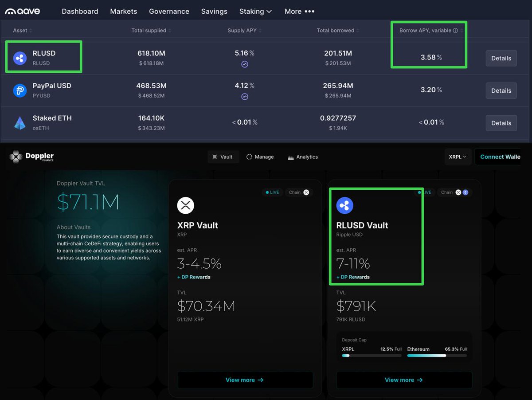Click the RLUSD asset name
This screenshot has height=400, width=532.
[x=44, y=53]
